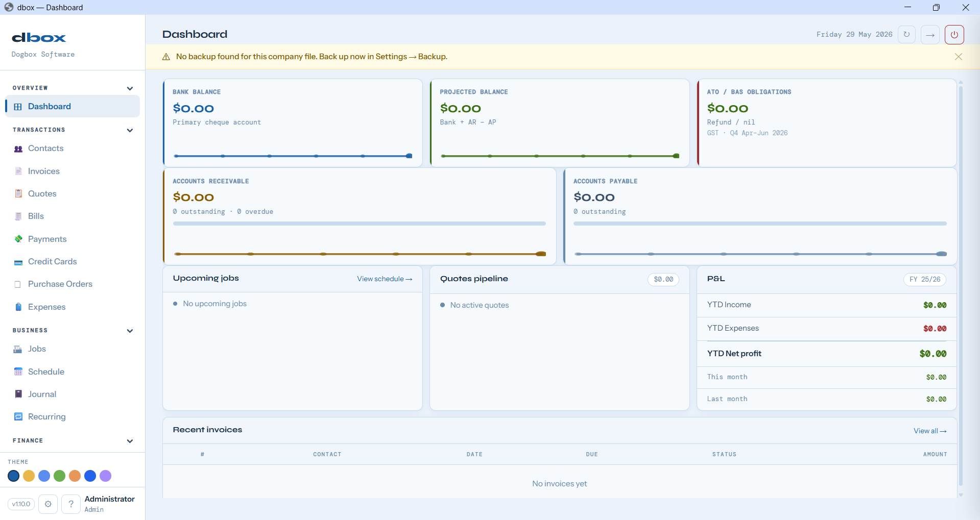Image resolution: width=980 pixels, height=520 pixels.
Task: Select the orange theme swatch
Action: (75, 476)
